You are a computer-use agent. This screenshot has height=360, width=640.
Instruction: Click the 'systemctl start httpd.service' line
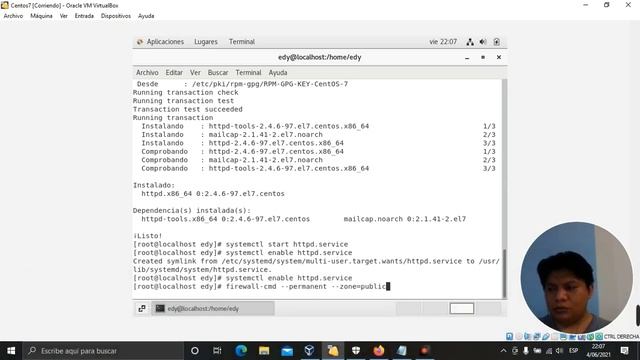(287, 244)
